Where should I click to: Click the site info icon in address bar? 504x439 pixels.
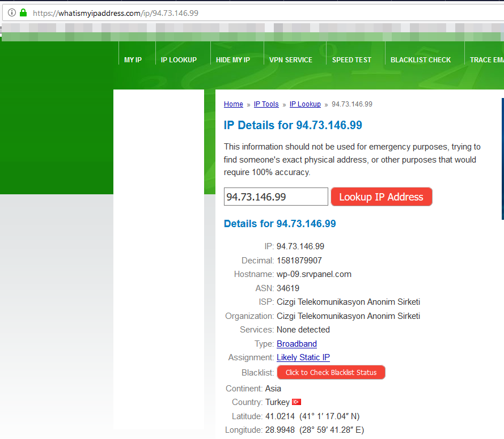(12, 12)
